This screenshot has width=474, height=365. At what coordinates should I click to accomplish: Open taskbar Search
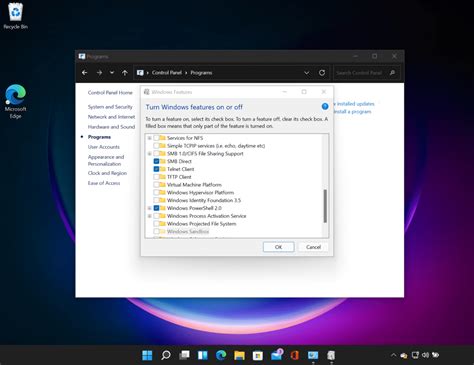[x=166, y=355]
